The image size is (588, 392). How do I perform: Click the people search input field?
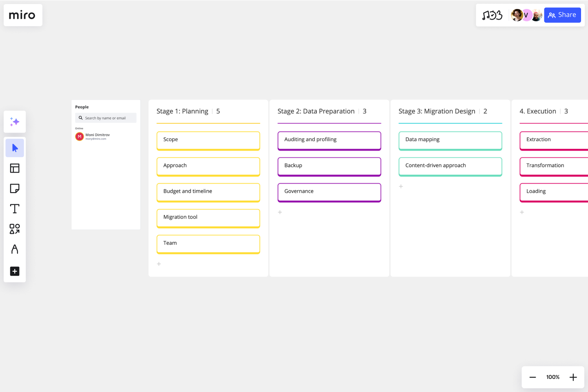pos(106,118)
